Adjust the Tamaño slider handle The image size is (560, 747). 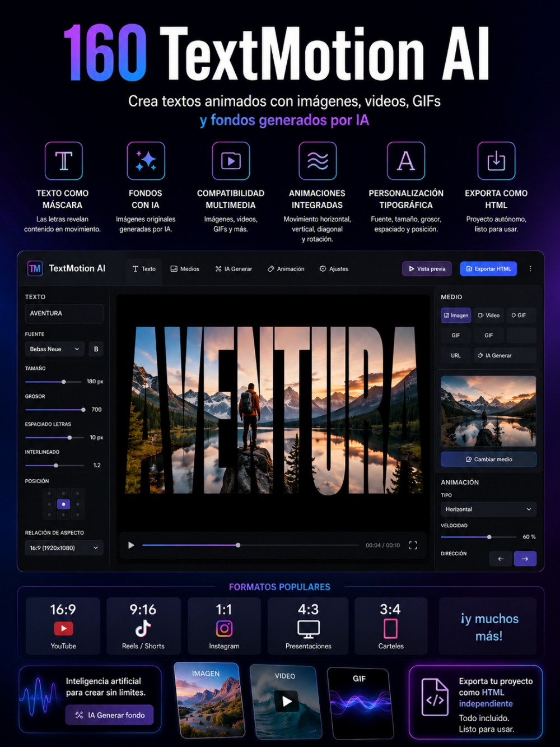coord(64,382)
